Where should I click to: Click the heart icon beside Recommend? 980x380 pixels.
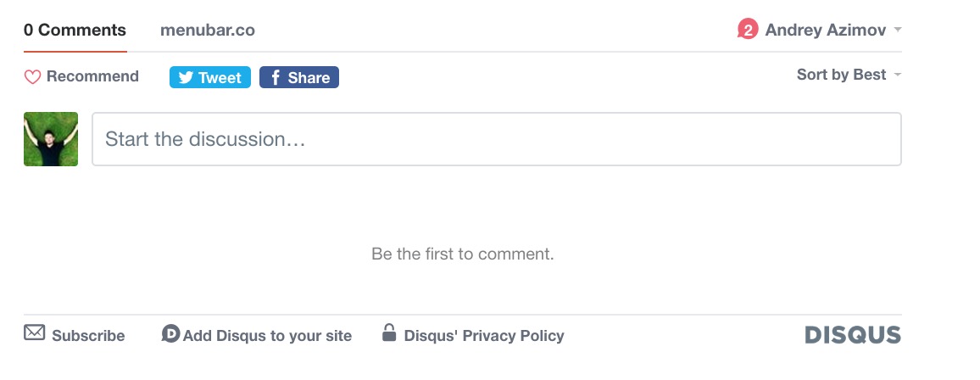(32, 77)
